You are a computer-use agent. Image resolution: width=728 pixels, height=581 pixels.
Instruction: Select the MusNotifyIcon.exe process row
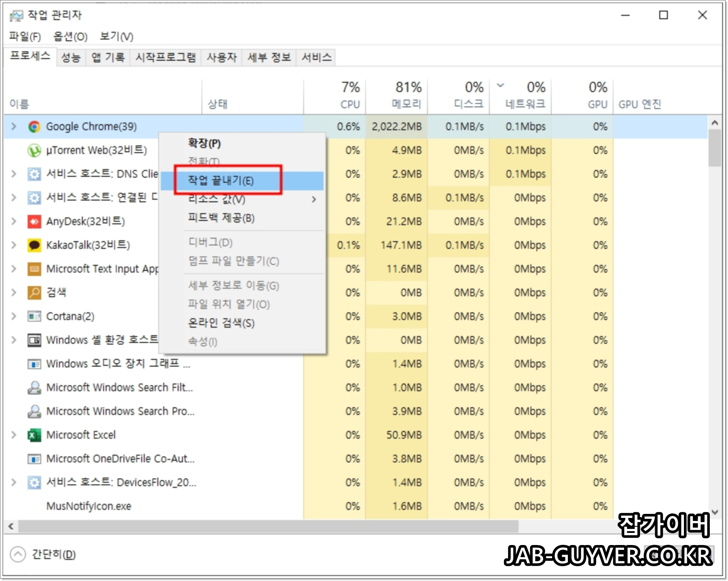(x=356, y=506)
